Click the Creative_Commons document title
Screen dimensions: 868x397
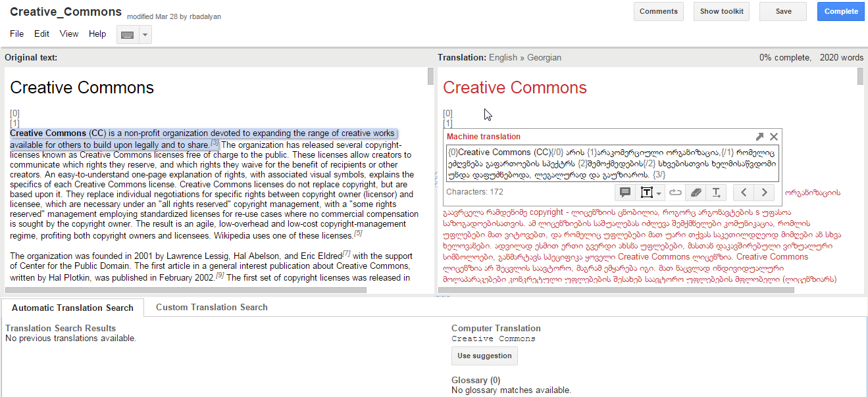(x=66, y=12)
